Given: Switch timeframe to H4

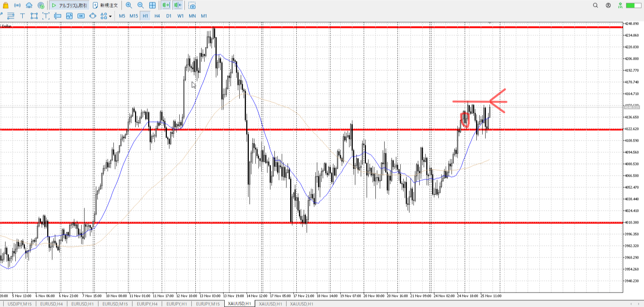Looking at the screenshot, I should tap(157, 16).
